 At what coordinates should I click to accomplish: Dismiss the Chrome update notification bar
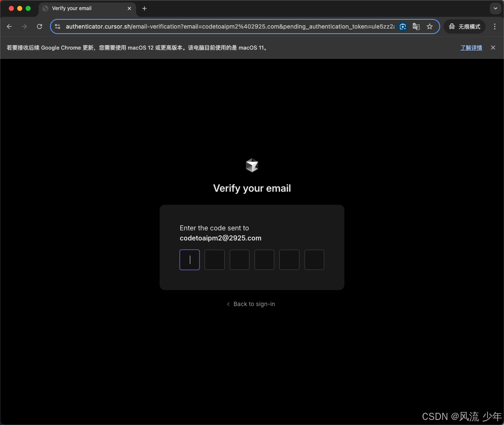click(493, 48)
